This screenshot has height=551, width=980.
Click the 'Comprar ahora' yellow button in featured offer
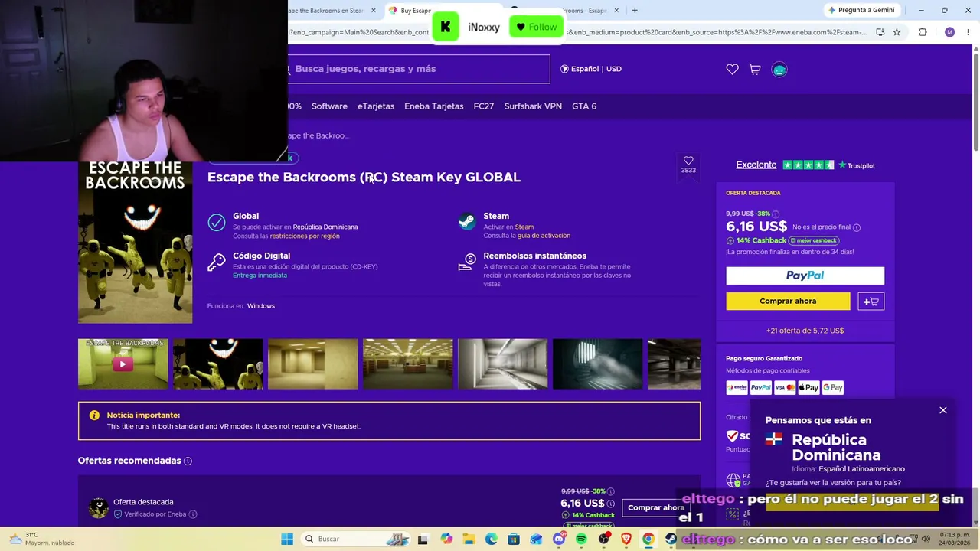pos(788,302)
